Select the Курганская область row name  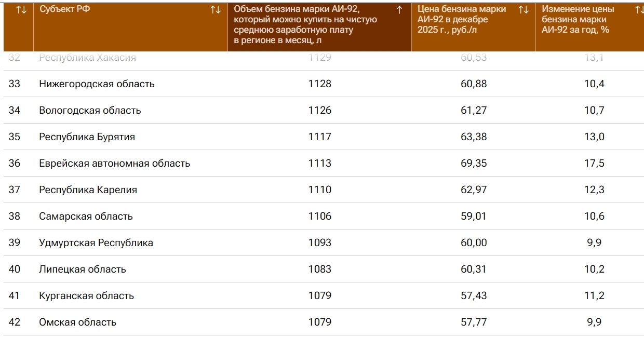[x=86, y=296]
